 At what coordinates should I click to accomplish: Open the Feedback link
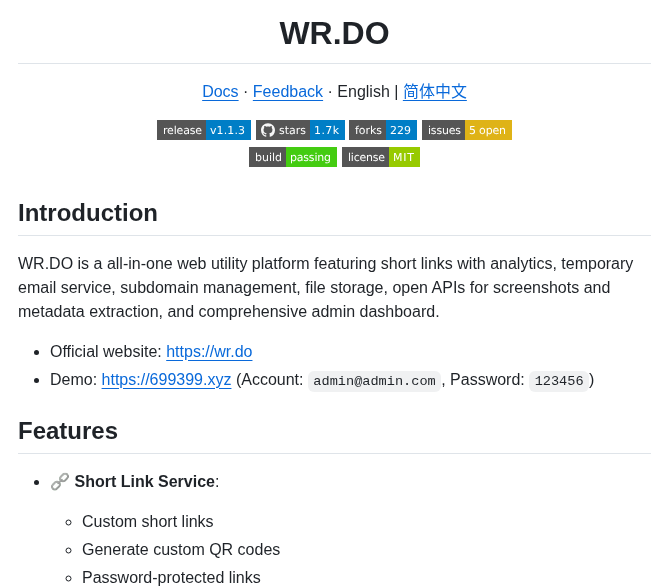click(288, 92)
